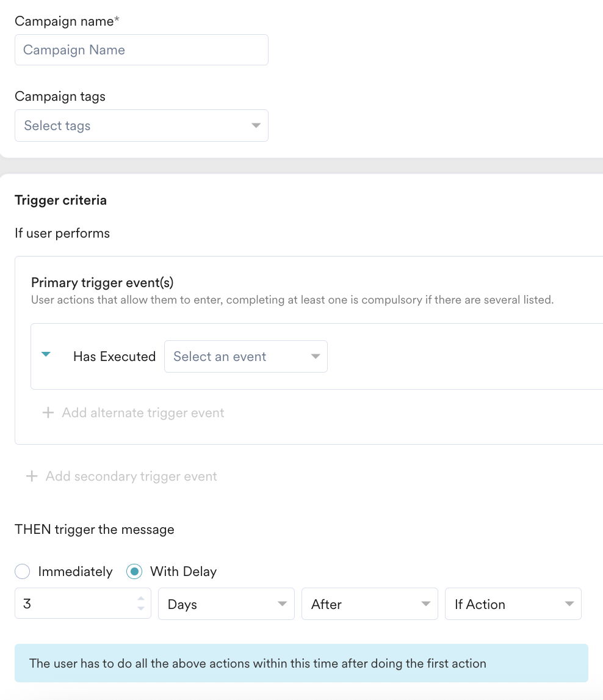Open the If Action dropdown
Viewport: 603px width, 700px height.
(x=513, y=603)
